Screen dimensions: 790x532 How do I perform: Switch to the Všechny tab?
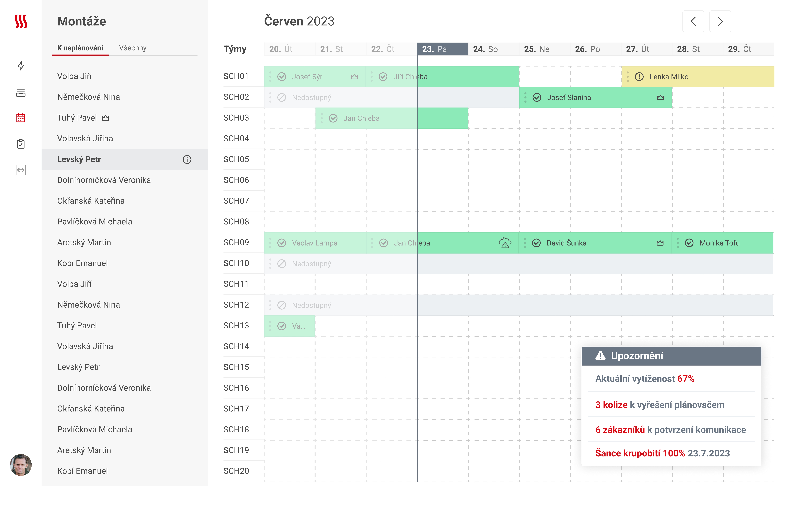[x=133, y=48]
